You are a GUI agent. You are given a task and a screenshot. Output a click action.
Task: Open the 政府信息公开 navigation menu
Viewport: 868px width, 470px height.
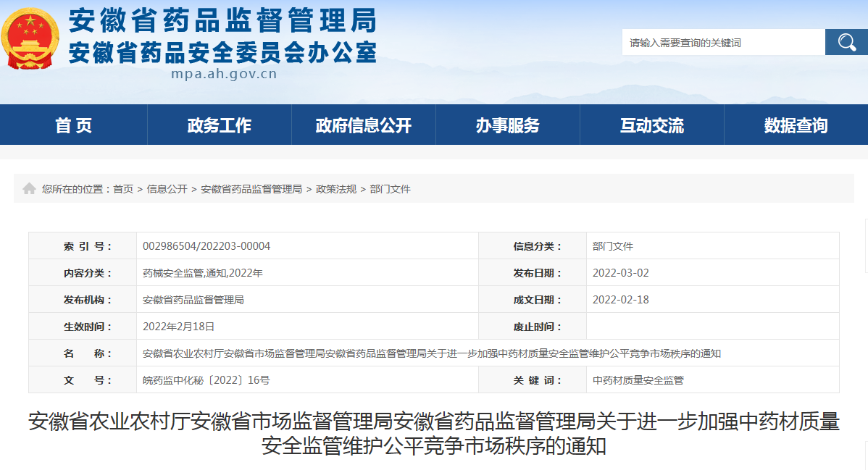point(363,125)
